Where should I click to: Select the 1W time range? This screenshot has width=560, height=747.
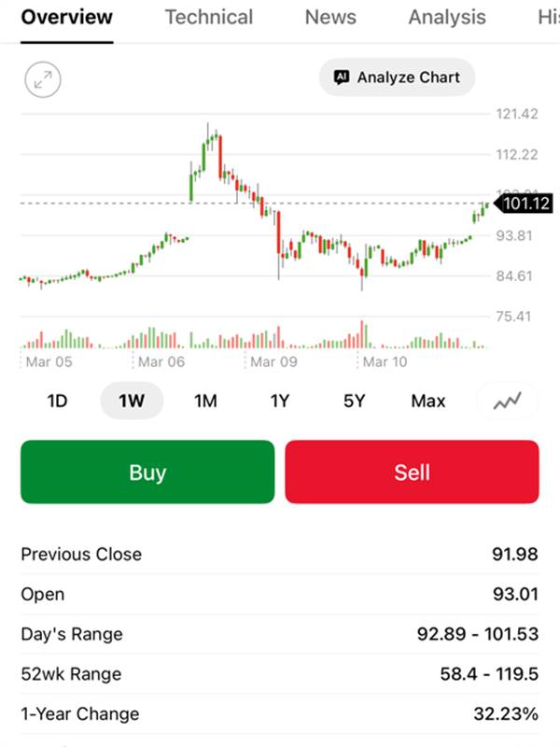pyautogui.click(x=132, y=402)
